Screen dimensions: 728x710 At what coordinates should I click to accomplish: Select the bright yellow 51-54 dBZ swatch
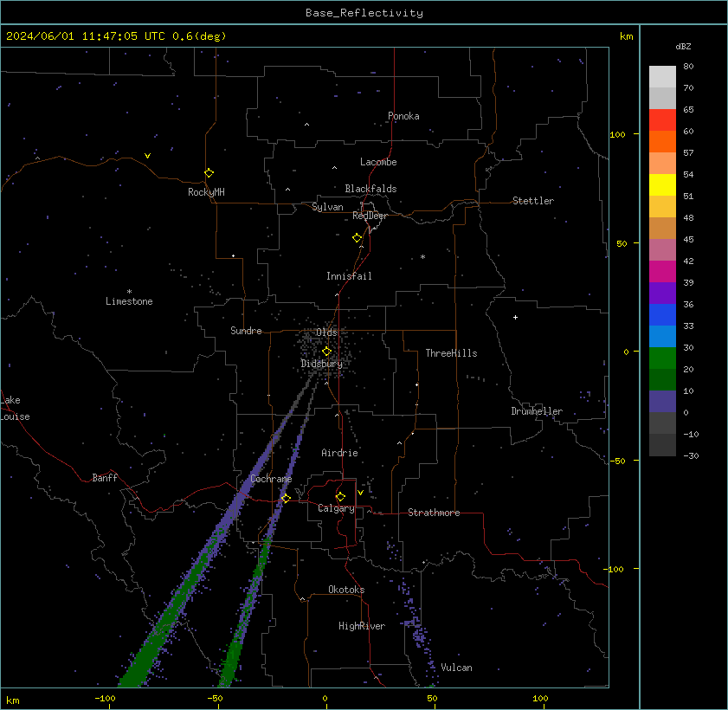pos(662,184)
